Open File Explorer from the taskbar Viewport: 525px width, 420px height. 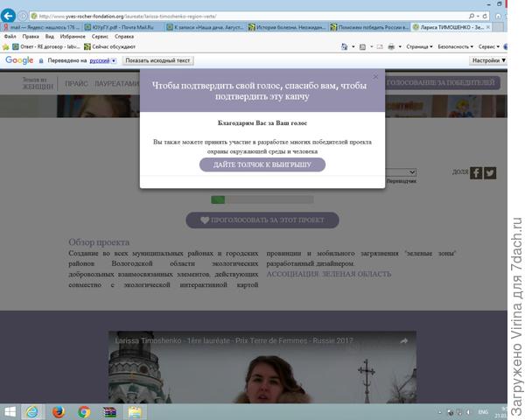(x=135, y=412)
